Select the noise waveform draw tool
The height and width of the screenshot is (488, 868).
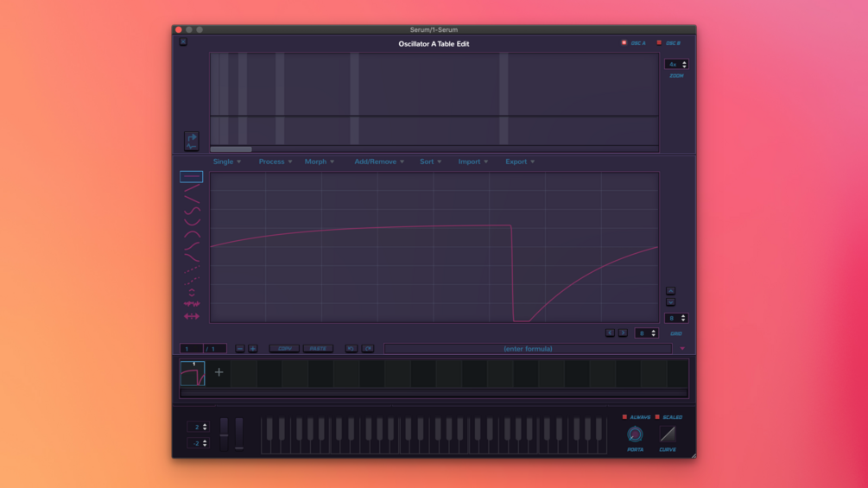(192, 304)
